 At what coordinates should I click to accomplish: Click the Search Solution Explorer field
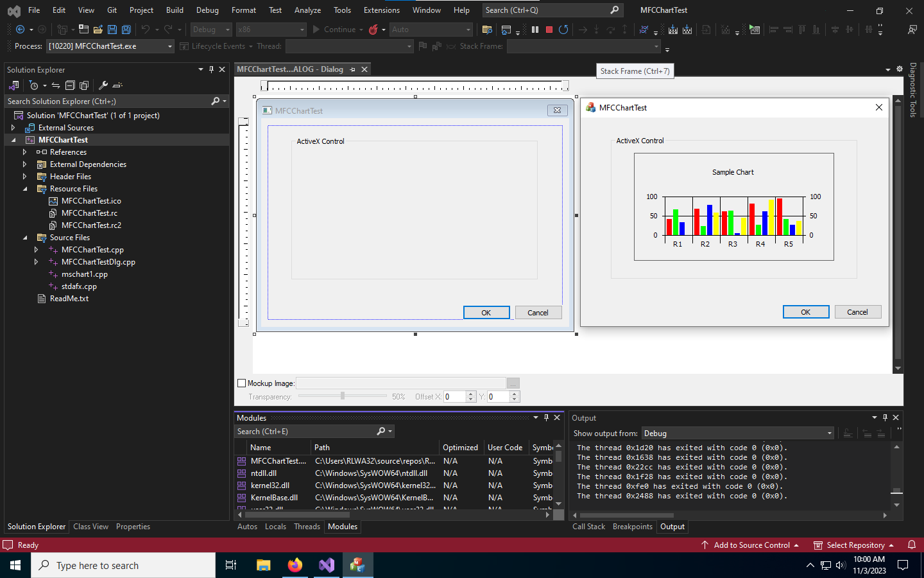tap(107, 101)
